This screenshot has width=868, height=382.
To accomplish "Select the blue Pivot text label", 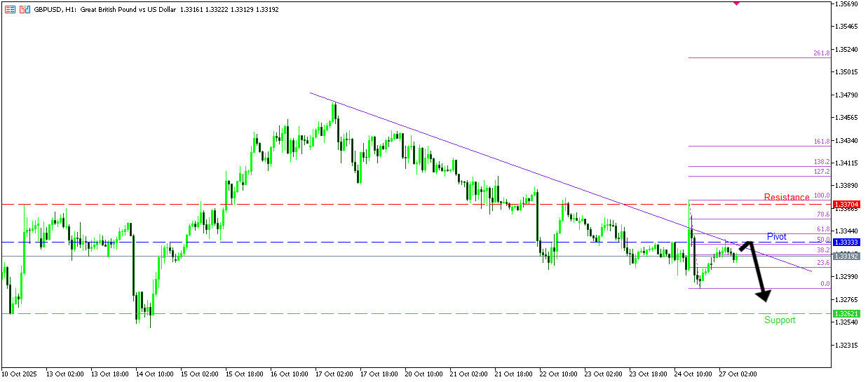I will click(x=776, y=236).
